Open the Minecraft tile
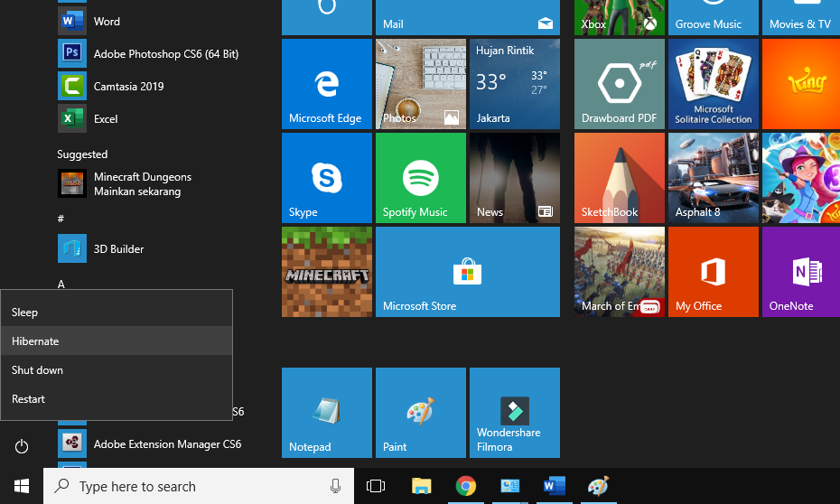This screenshot has height=504, width=840. [327, 272]
